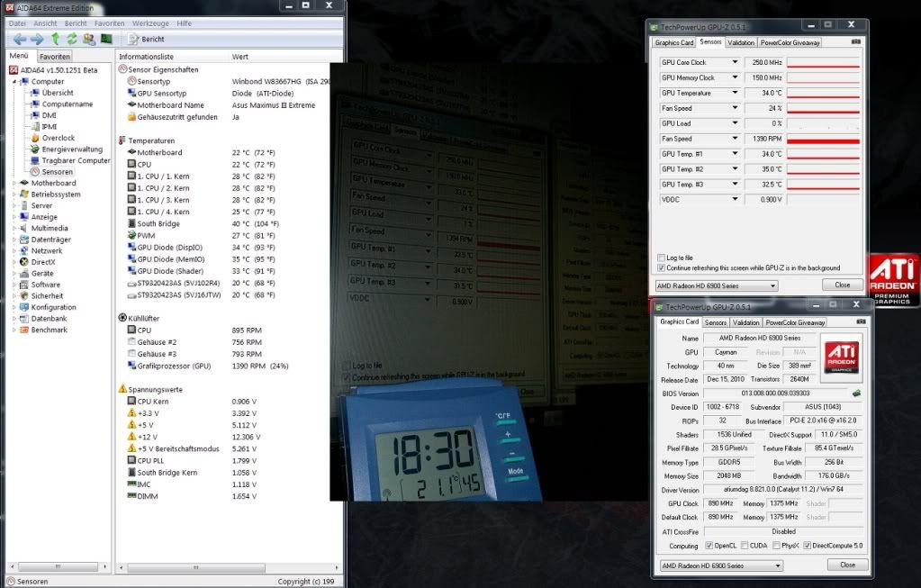Screen dimensions: 921x588
Task: Open the Werkzeuge menu
Action: 150,23
